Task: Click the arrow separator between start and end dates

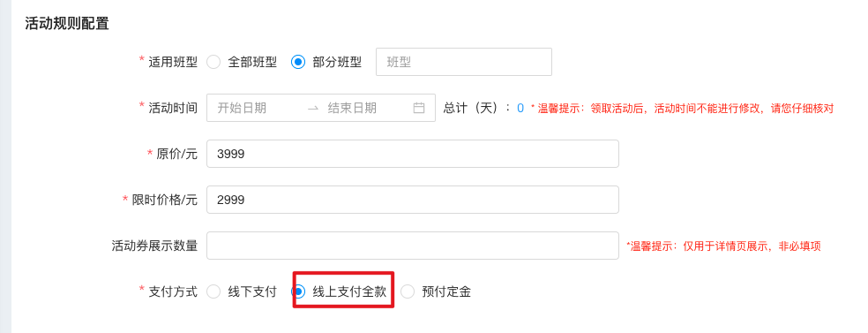Action: tap(313, 108)
